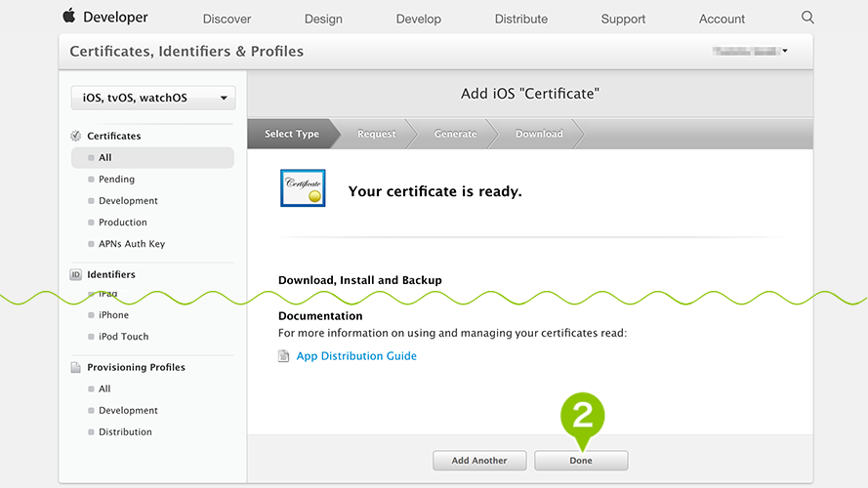Open the Account menu

point(722,19)
